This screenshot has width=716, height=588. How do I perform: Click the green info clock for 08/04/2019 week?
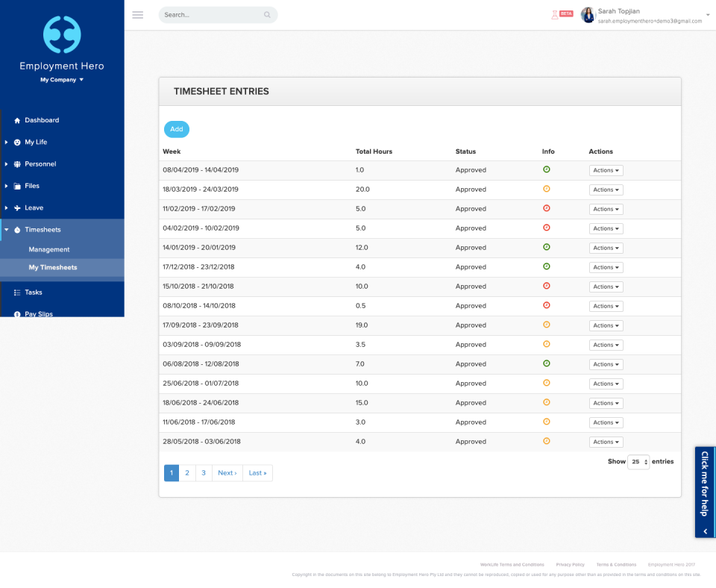546,169
